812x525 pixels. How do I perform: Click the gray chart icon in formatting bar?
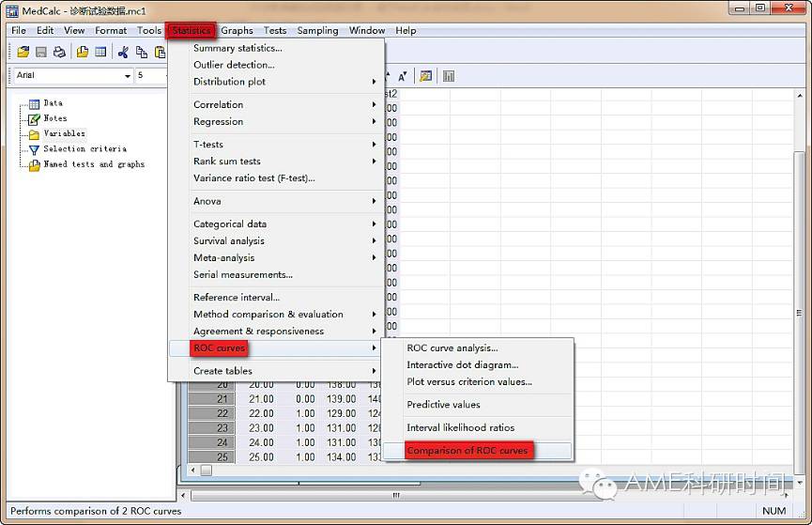pyautogui.click(x=449, y=77)
